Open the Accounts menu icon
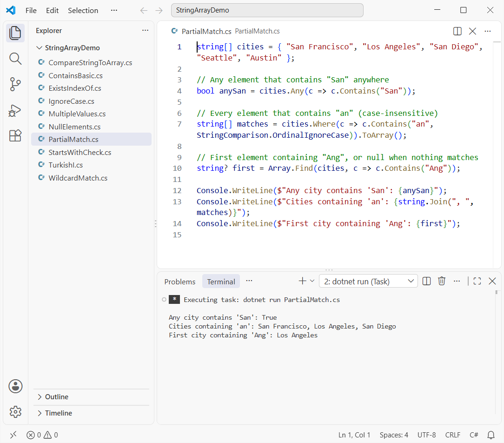 point(15,386)
